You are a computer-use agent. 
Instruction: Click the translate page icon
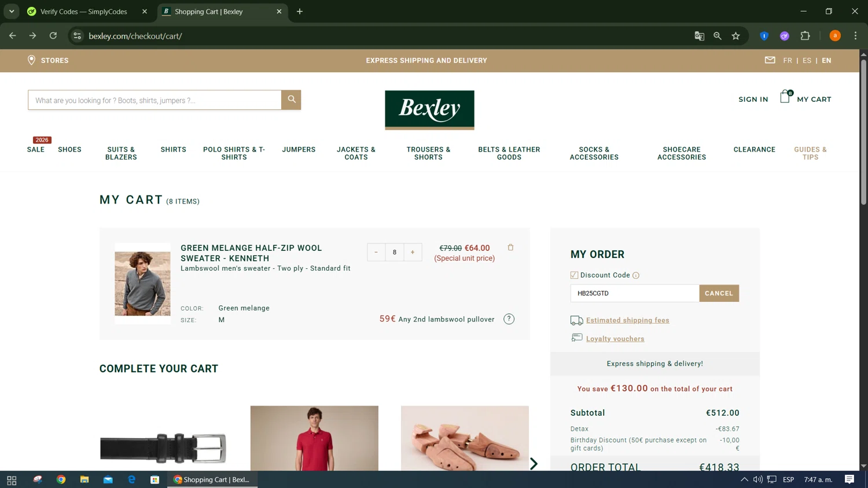tap(699, 36)
